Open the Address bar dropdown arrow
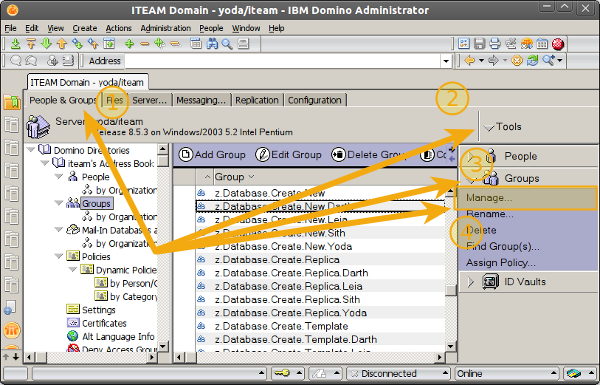Image resolution: width=600 pixels, height=385 pixels. click(x=446, y=61)
